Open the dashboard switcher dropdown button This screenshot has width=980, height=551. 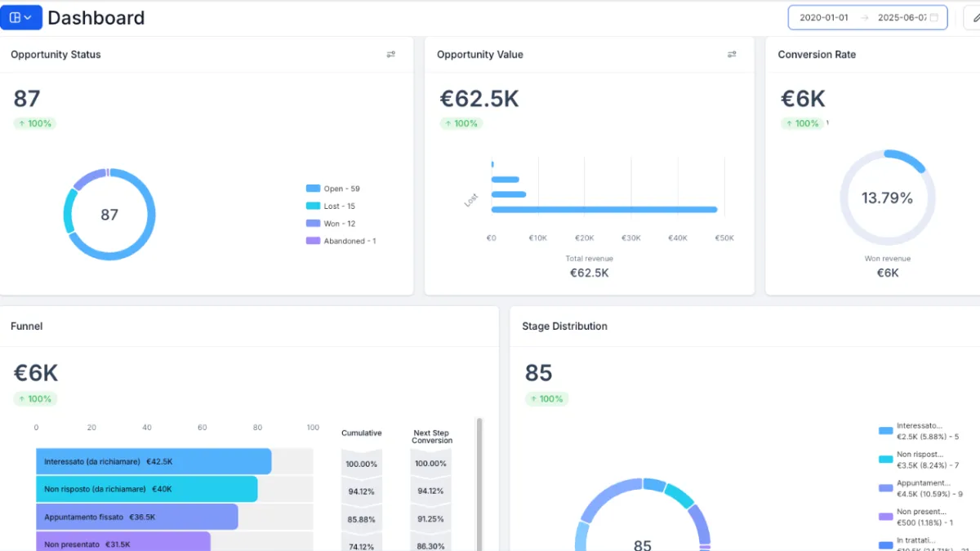point(20,17)
